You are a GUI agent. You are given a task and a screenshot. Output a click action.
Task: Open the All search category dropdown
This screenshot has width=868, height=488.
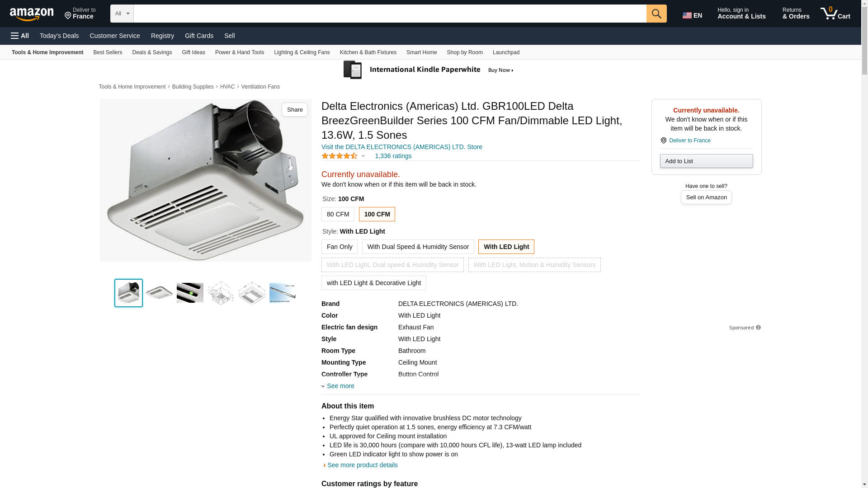pyautogui.click(x=122, y=14)
